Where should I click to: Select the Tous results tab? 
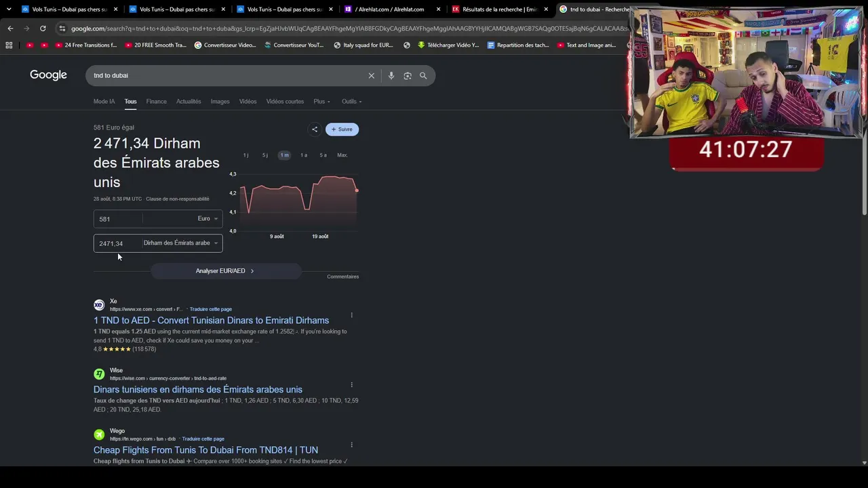click(130, 102)
